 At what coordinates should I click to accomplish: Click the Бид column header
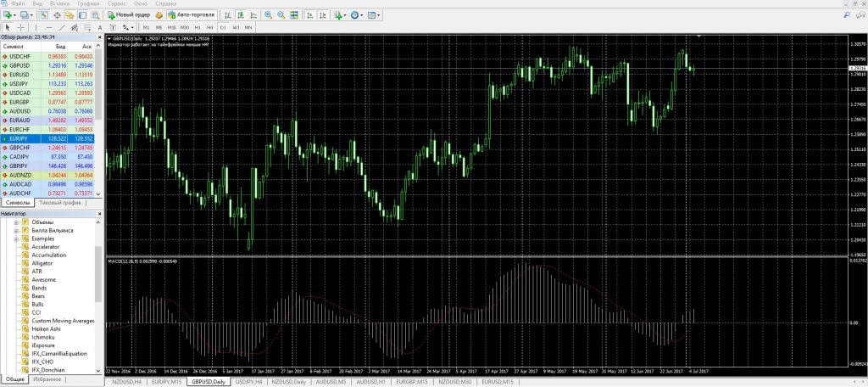(x=61, y=47)
